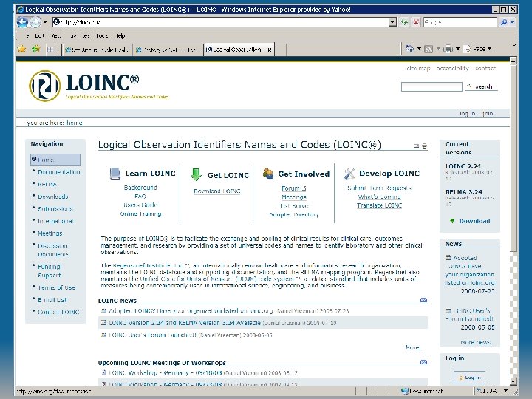Open the search provider options dropdown
532x399 pixels.
click(x=512, y=22)
